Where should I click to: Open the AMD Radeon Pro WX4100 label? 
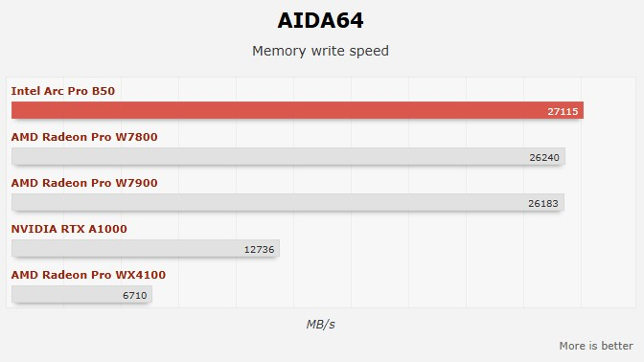click(88, 275)
